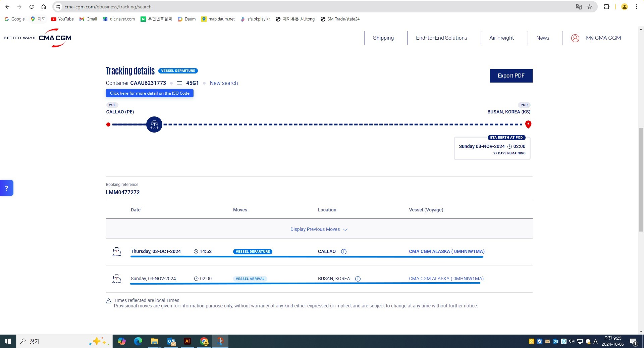
Task: Click the red POL origin dot
Action: point(108,125)
